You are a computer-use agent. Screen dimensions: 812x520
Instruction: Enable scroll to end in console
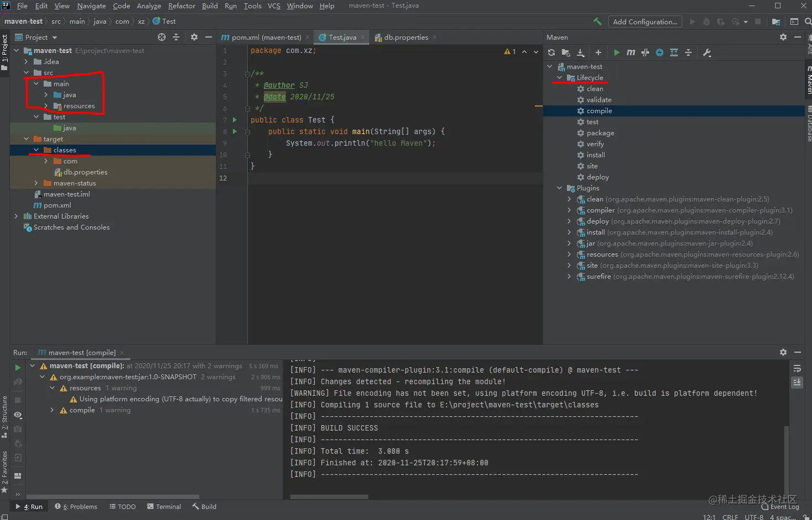coord(797,382)
